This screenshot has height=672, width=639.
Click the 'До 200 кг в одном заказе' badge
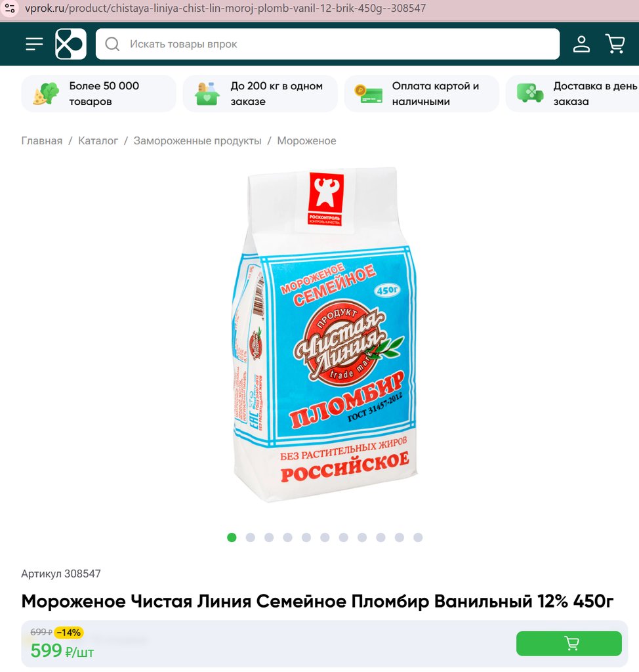coord(260,94)
